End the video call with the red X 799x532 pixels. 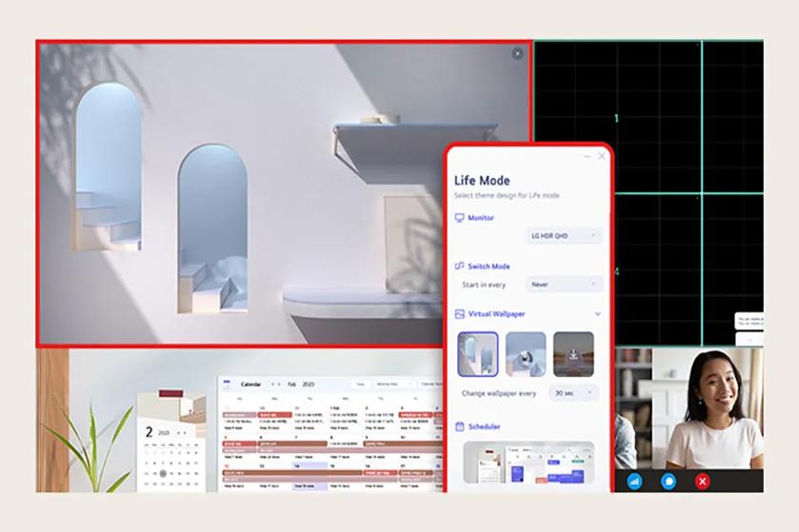tap(703, 482)
